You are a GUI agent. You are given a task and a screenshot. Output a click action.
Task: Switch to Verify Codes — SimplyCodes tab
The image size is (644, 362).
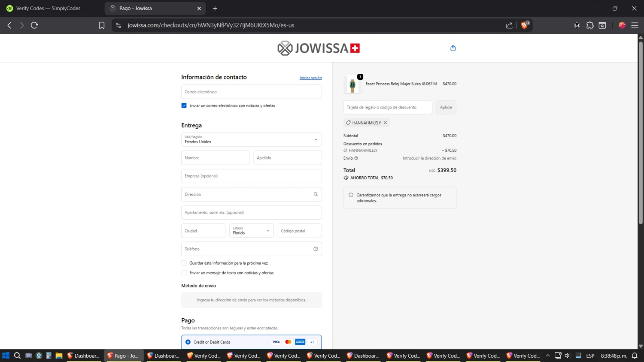[x=49, y=8]
